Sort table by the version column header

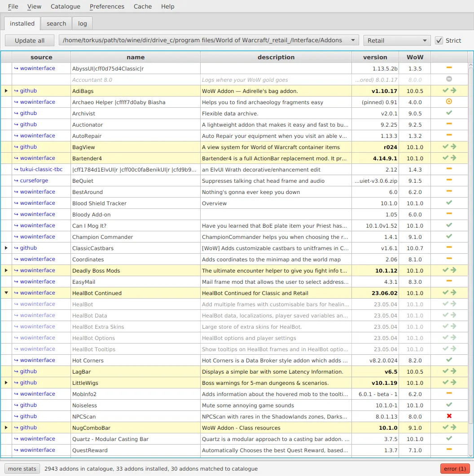pyautogui.click(x=375, y=57)
